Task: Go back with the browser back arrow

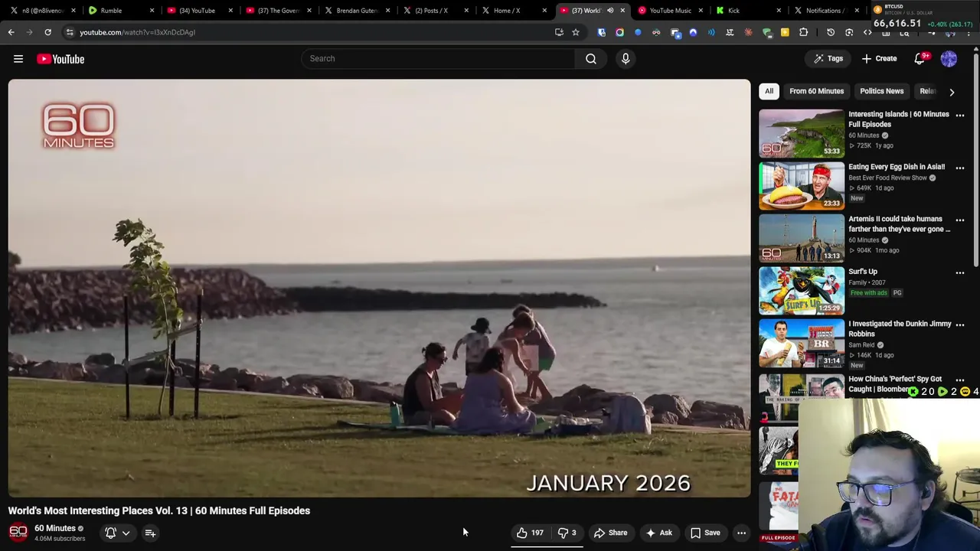Action: [x=11, y=32]
